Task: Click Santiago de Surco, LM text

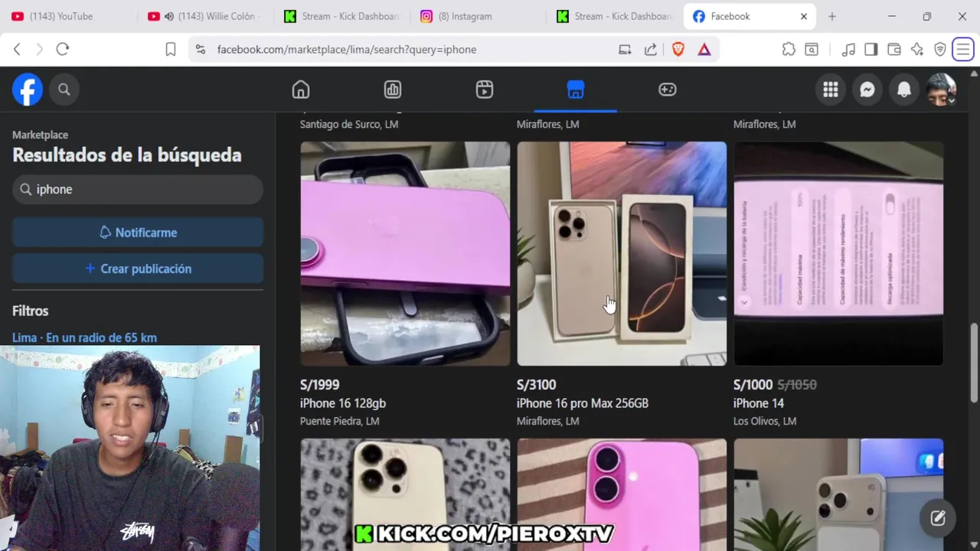Action: pos(349,124)
